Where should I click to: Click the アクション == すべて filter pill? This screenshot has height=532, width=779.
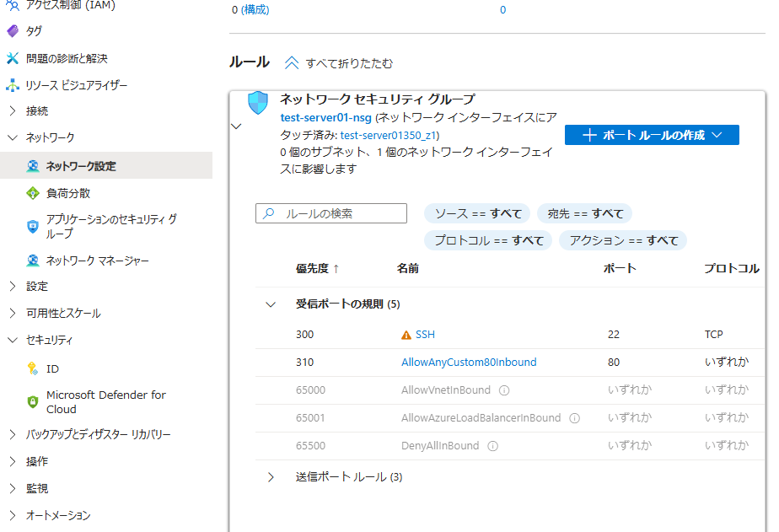623,240
